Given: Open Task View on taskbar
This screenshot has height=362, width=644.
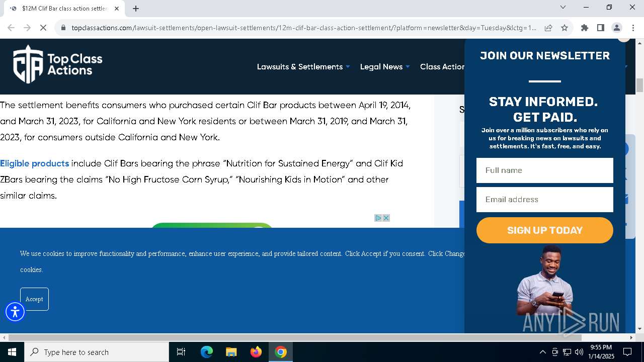Looking at the screenshot, I should (181, 352).
